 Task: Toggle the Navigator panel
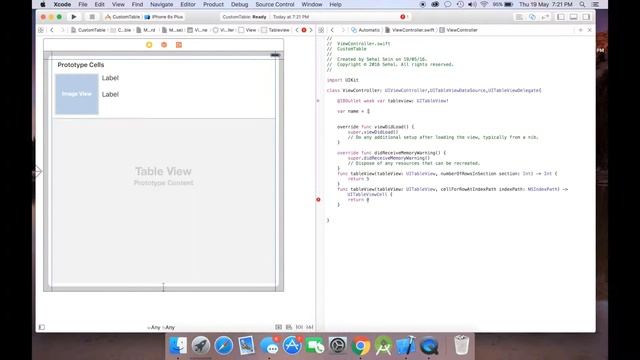561,17
